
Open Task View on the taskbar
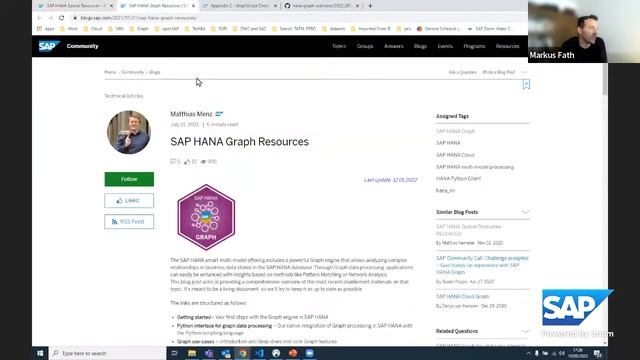(175, 353)
